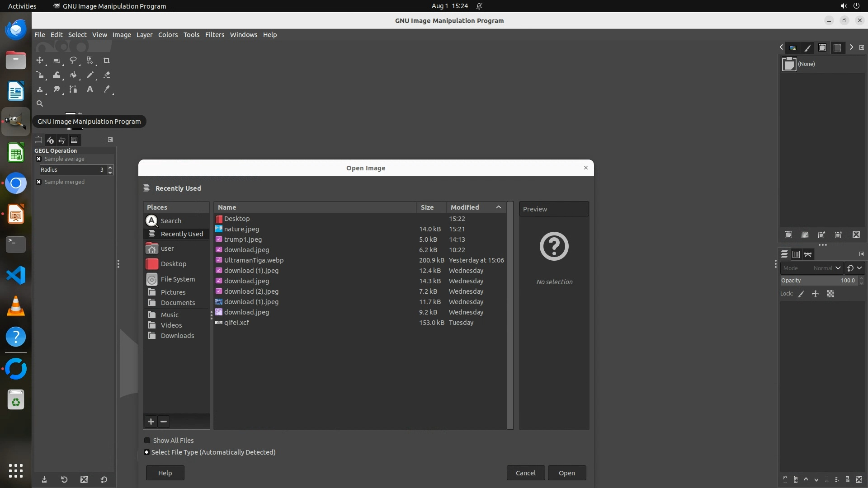Click the Open button
The height and width of the screenshot is (488, 868).
566,473
